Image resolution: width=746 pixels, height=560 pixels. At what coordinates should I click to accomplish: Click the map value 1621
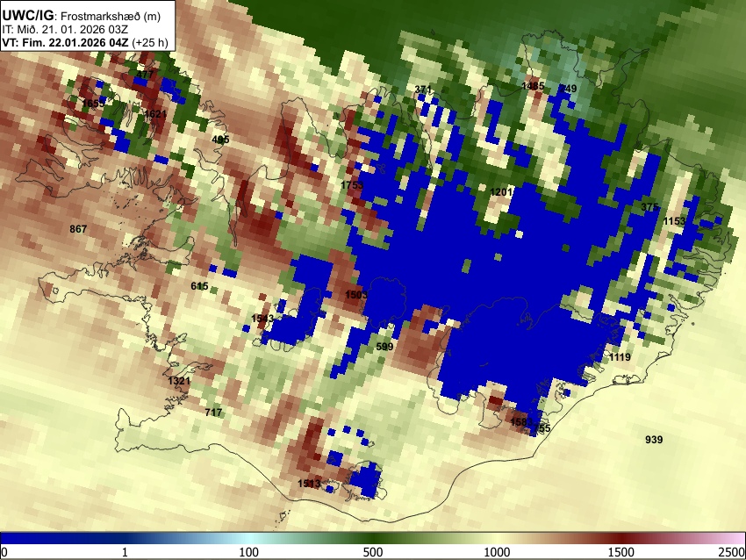[x=155, y=114]
